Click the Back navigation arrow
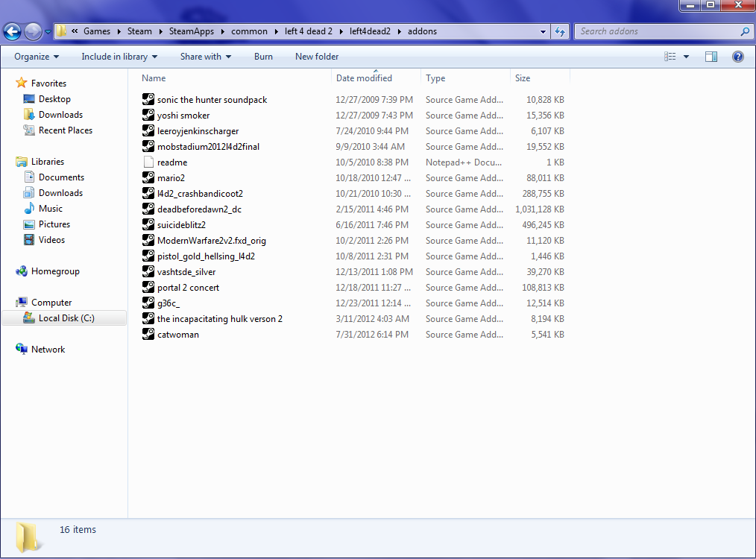Screen dimensions: 756x559 pos(12,32)
